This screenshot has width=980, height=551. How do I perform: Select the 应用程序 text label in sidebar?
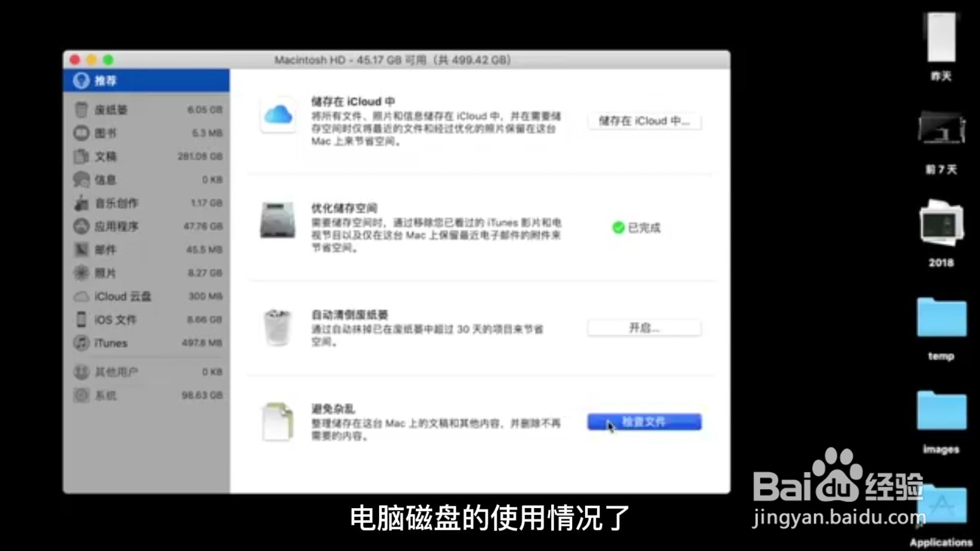[x=116, y=226]
